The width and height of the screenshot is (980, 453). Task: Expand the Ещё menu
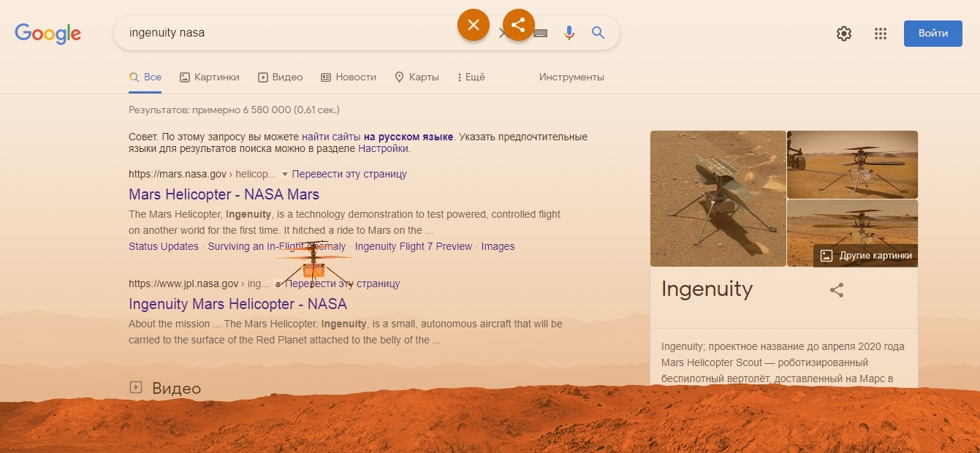(x=471, y=77)
